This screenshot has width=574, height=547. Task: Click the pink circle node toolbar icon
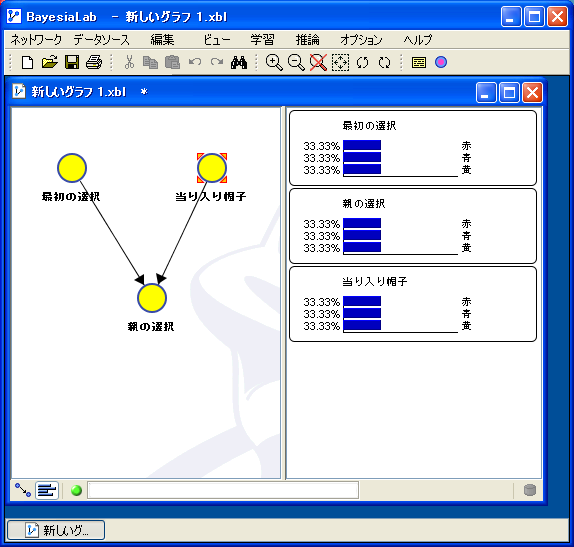(x=441, y=62)
